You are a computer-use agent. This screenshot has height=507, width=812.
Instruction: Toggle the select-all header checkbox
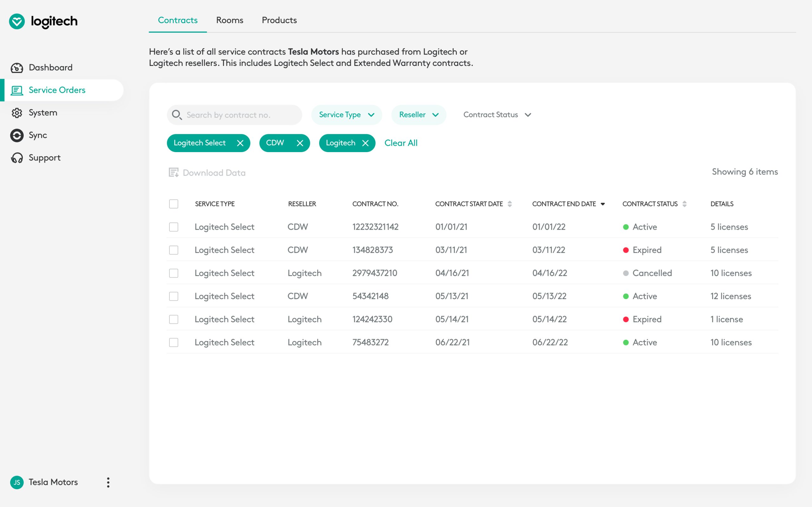174,204
